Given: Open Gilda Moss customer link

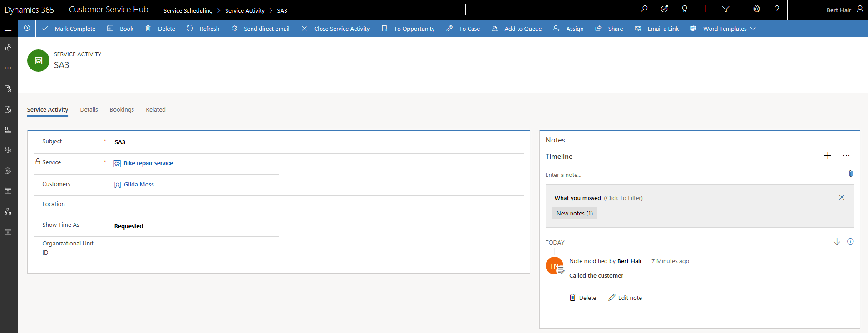Looking at the screenshot, I should point(139,185).
